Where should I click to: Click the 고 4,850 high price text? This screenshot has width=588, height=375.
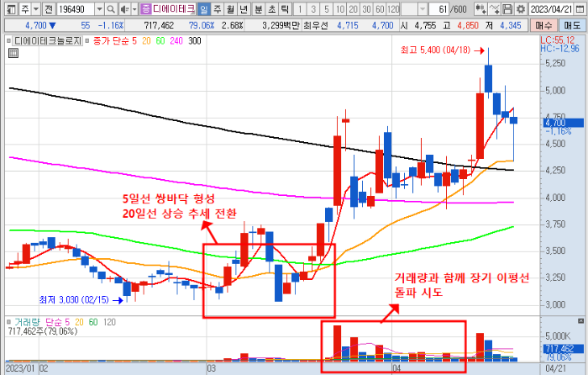pos(461,25)
